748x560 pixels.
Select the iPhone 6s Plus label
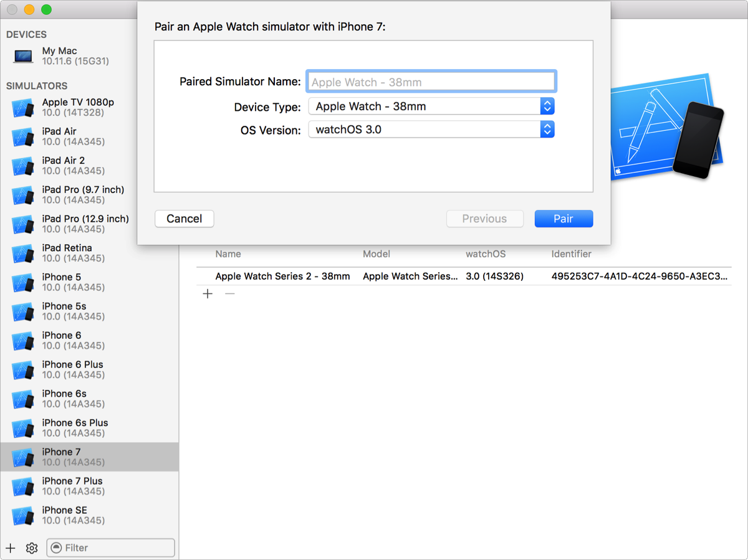coord(75,423)
